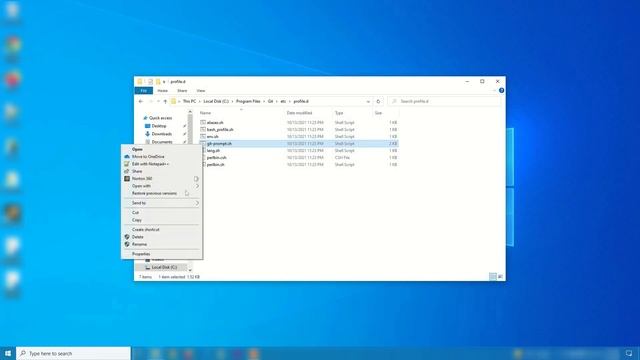The image size is (640, 360).
Task: Open Documents in navigation pane
Action: [x=162, y=142]
